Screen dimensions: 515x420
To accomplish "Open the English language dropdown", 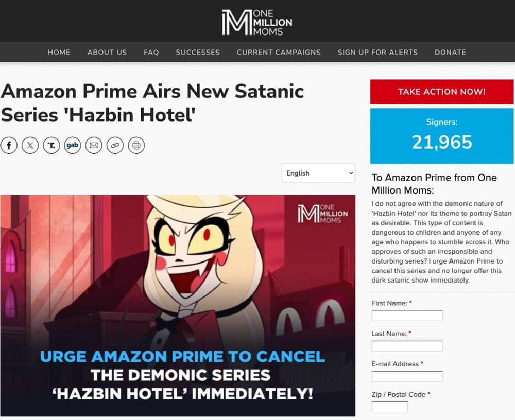I will (318, 173).
